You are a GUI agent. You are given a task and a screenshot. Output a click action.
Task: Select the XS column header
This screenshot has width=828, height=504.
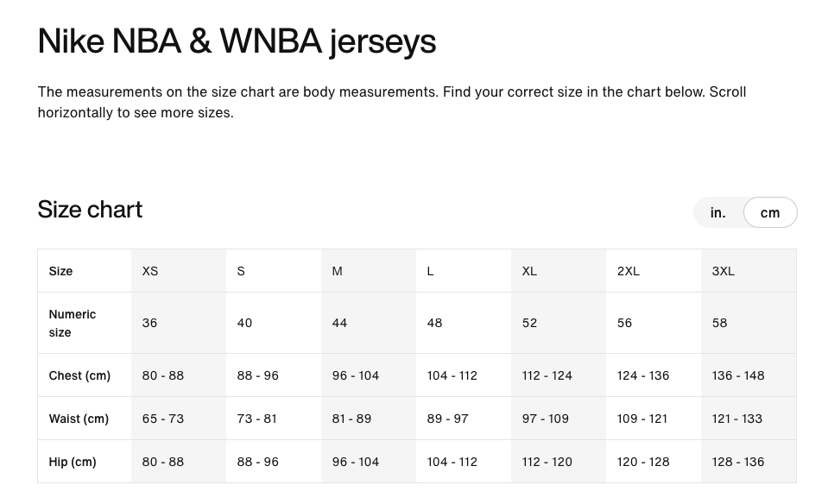point(149,270)
